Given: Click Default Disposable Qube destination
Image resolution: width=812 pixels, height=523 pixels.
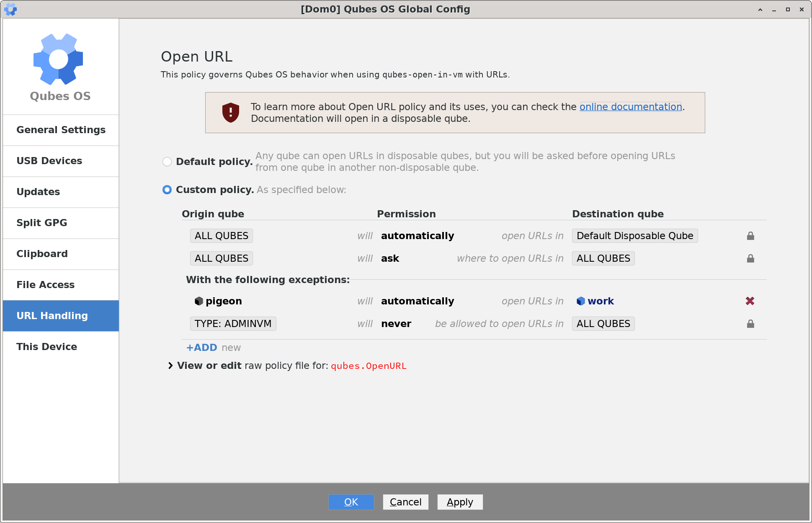Looking at the screenshot, I should [635, 236].
